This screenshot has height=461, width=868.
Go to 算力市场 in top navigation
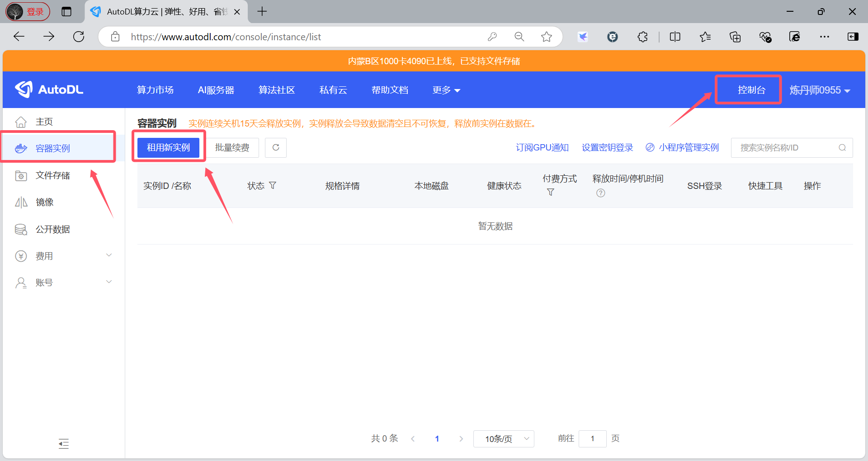pyautogui.click(x=155, y=90)
